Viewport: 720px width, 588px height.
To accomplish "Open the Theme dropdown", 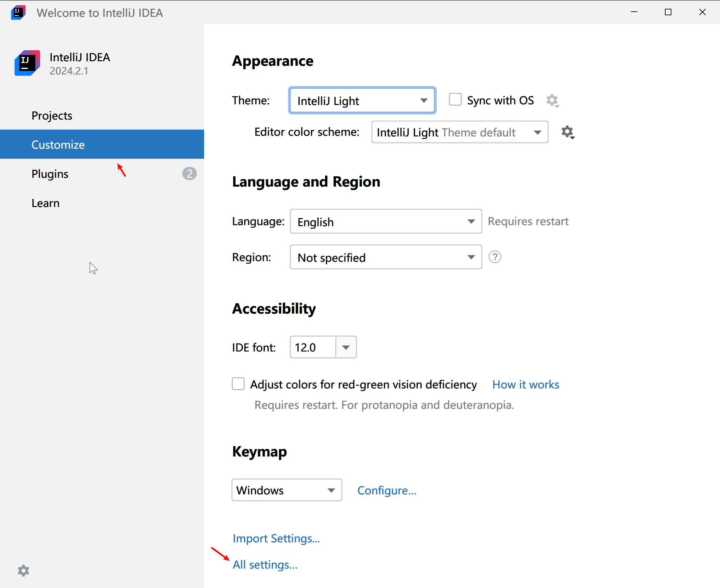I will click(362, 101).
